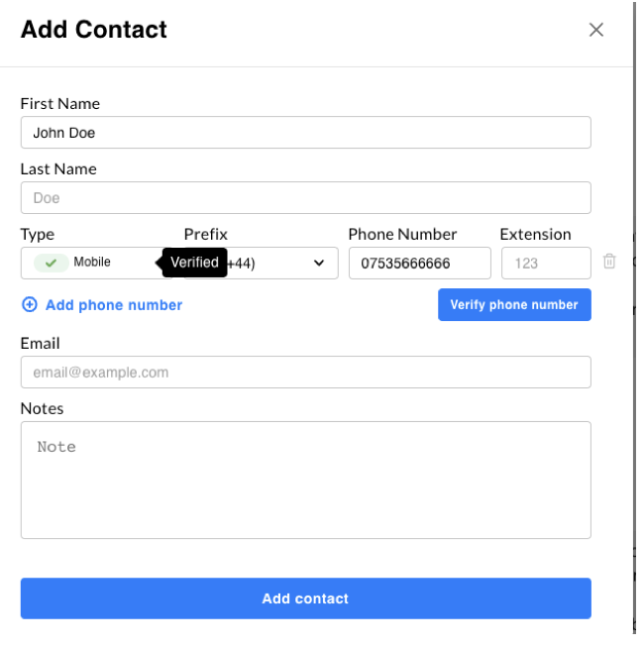Viewport: 644px width, 648px height.
Task: Close the Add Contact dialog
Action: tap(596, 30)
